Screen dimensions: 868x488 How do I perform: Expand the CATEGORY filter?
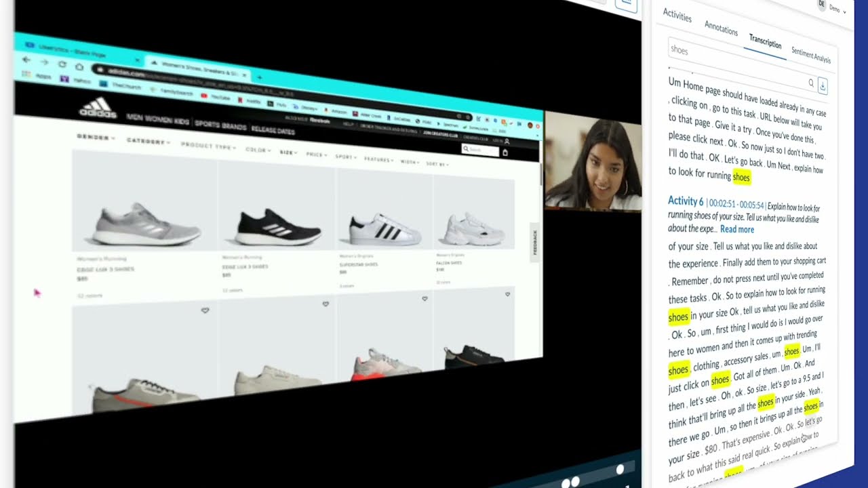coord(148,142)
